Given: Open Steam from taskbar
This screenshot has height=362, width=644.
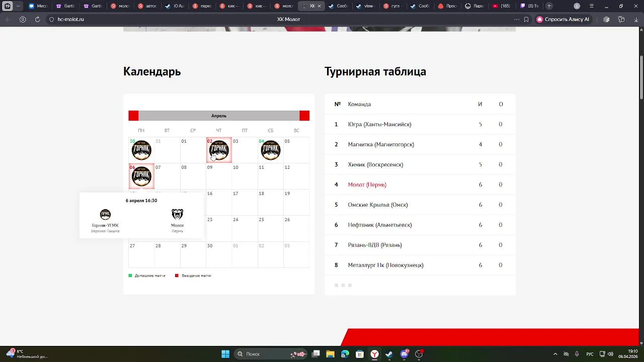Looking at the screenshot, I should [x=389, y=354].
